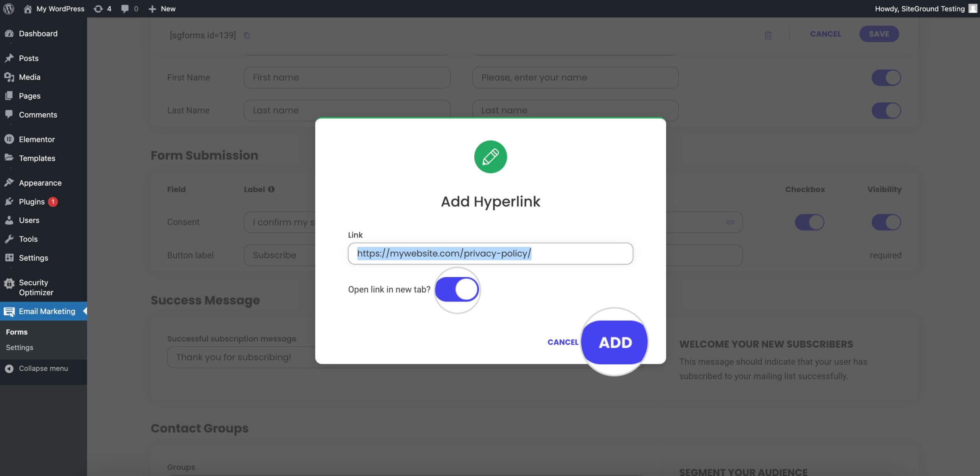Click the Security Optimizer gear-lock icon
Viewport: 980px width, 476px height.
9,284
